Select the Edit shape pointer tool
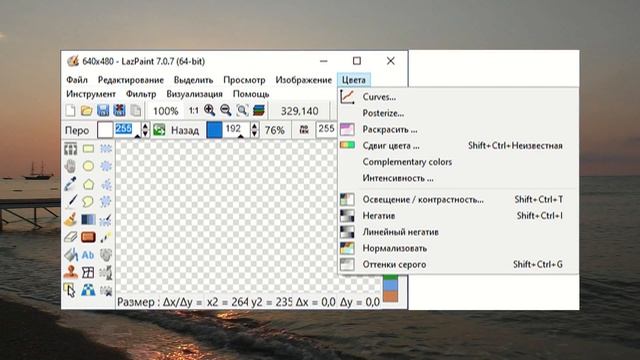Viewport: 640px width, 360px height. pos(70,290)
